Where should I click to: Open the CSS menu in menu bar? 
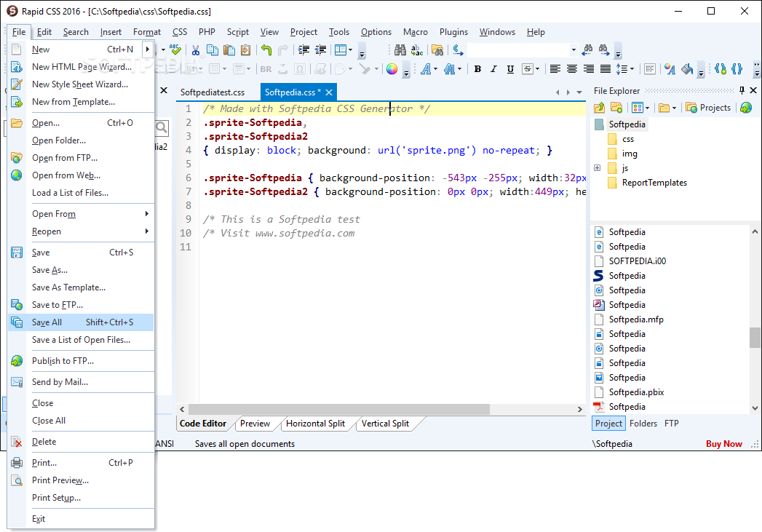click(x=180, y=32)
